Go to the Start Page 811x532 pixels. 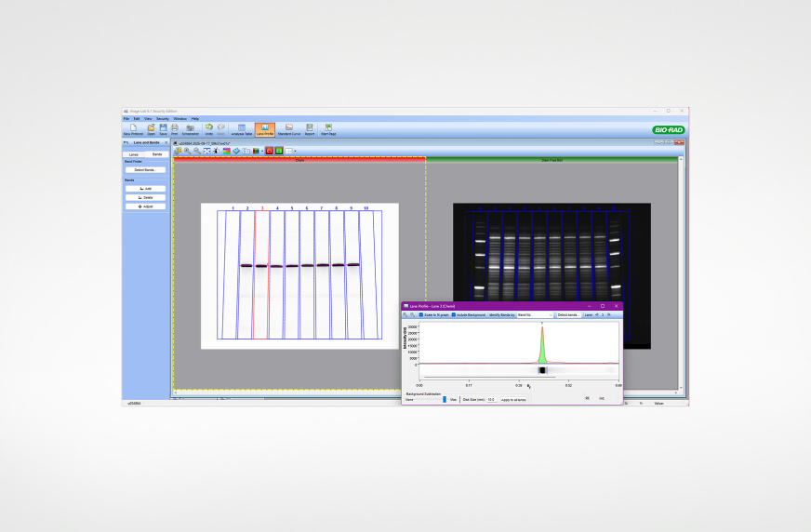328,129
